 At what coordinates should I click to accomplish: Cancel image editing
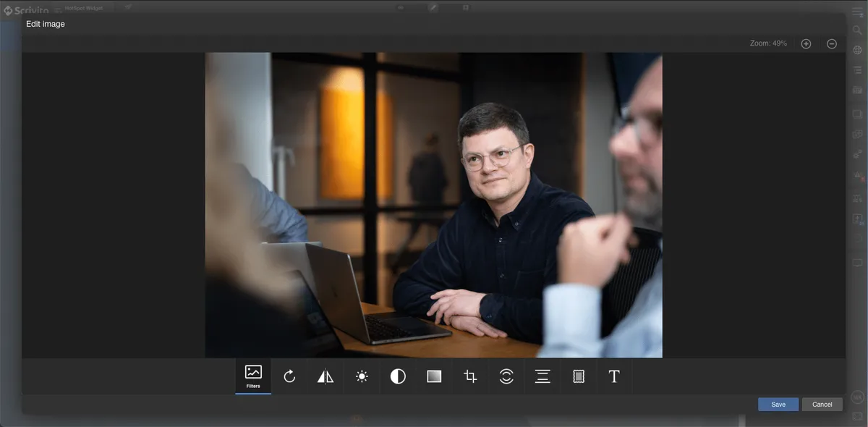822,405
